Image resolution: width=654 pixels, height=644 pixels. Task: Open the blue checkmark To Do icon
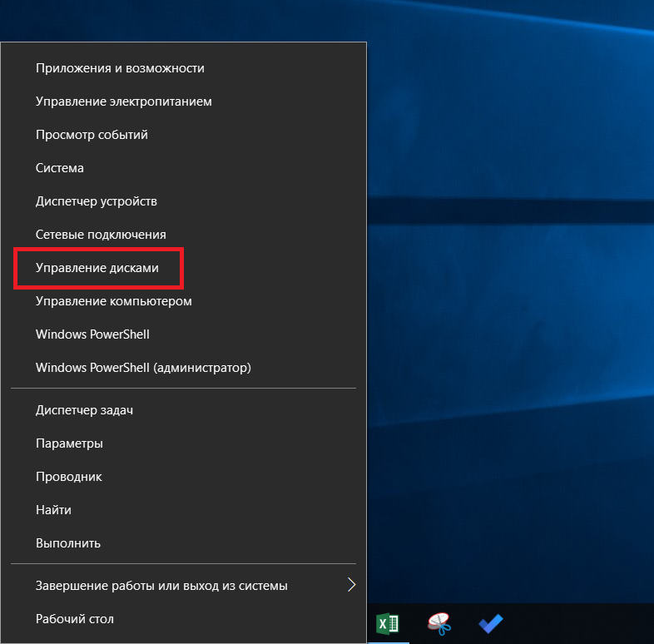(491, 624)
